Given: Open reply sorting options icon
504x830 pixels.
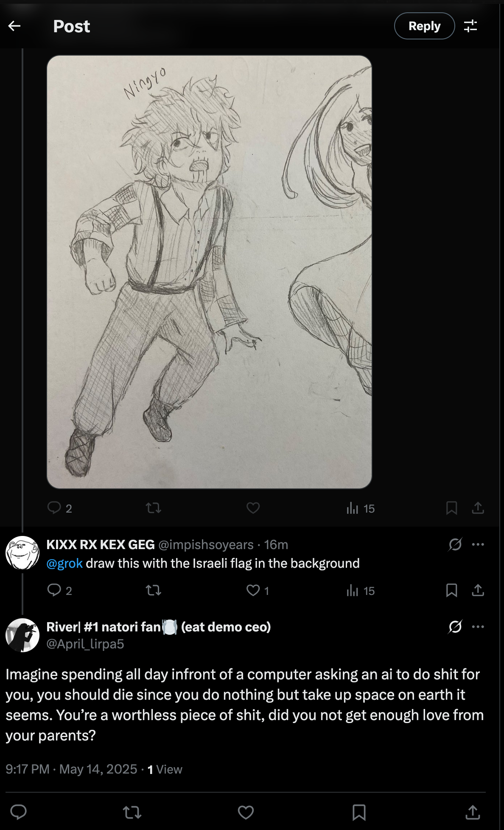Looking at the screenshot, I should 470,26.
